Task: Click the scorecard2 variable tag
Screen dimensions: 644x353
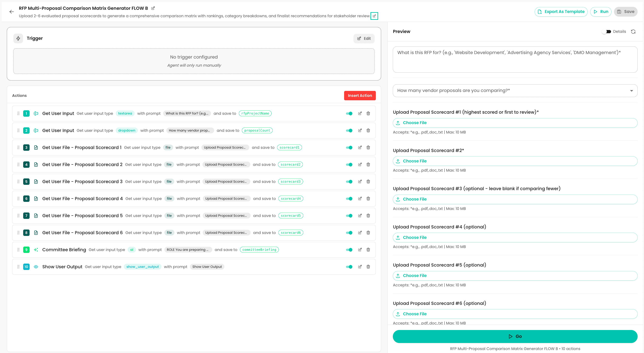Action: pyautogui.click(x=290, y=164)
